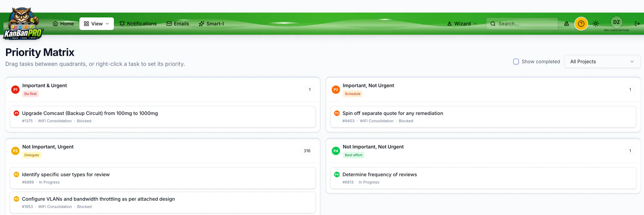644x215 pixels.
Task: Click the Home house icon
Action: [x=55, y=24]
